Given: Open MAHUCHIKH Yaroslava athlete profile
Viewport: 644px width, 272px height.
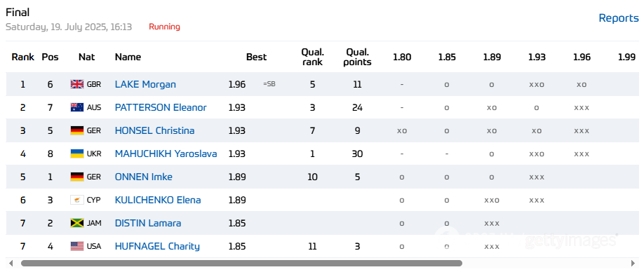Looking at the screenshot, I should coord(166,154).
